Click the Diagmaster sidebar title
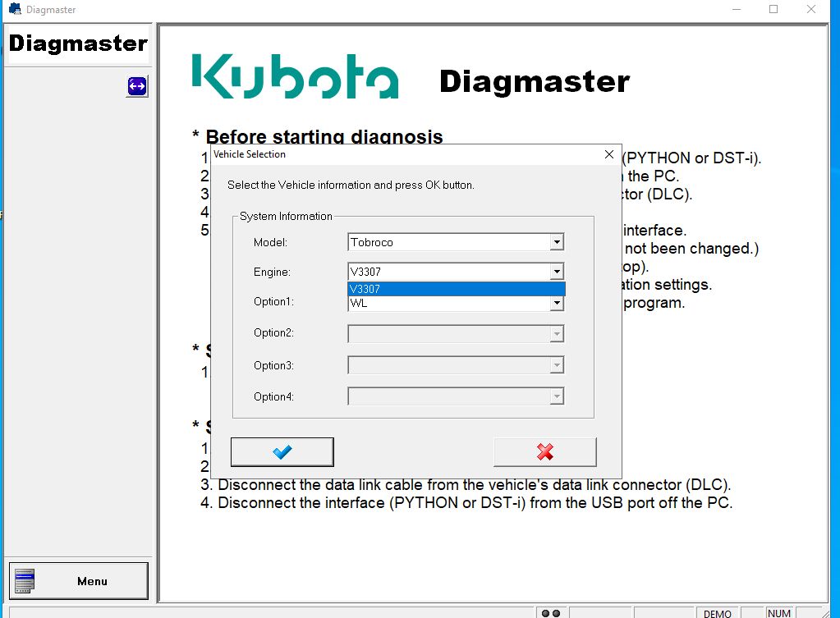Image resolution: width=840 pixels, height=618 pixels. (78, 43)
